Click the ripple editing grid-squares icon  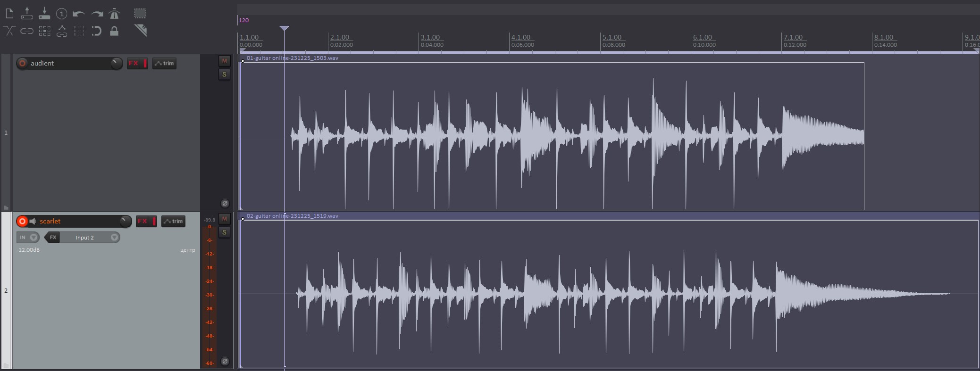44,31
